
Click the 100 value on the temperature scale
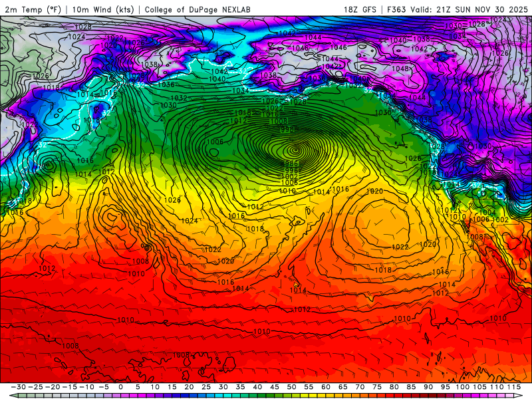(462, 387)
